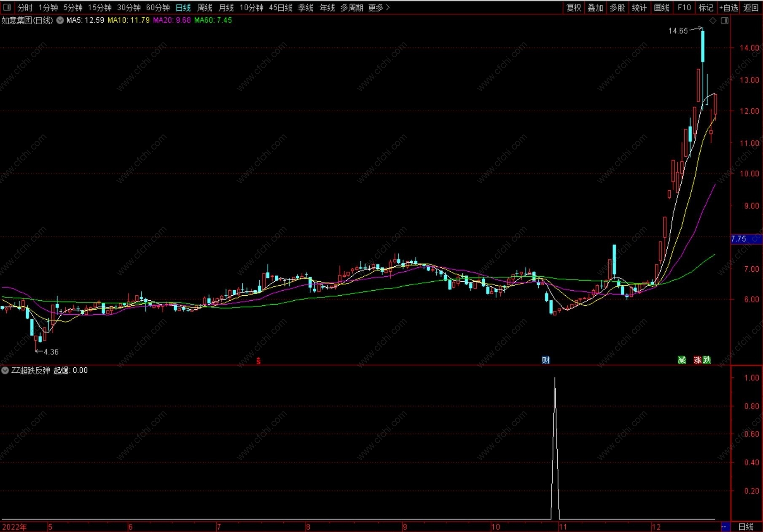The image size is (763, 532).
Task: Click the MA20: 9.68 label
Action: (x=172, y=20)
